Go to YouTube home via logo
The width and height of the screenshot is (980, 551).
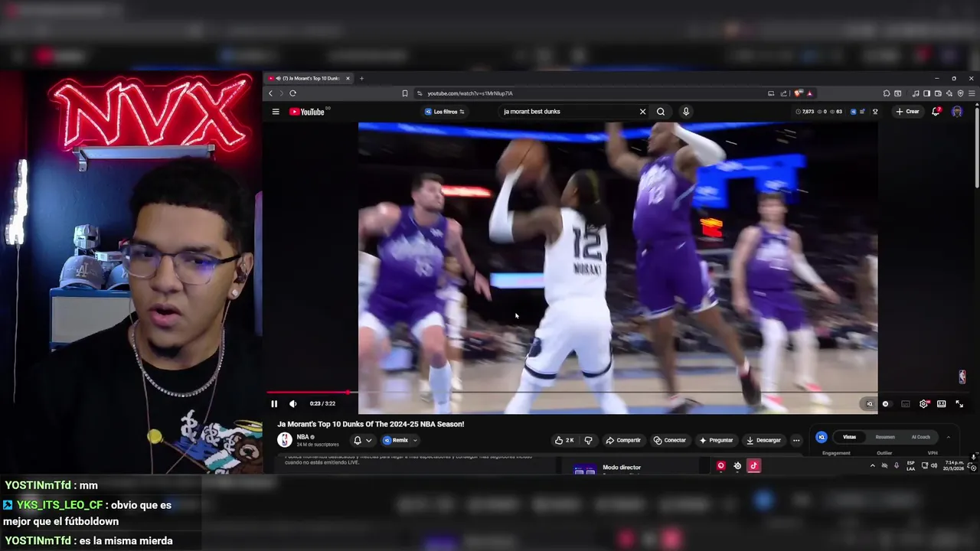(x=307, y=112)
